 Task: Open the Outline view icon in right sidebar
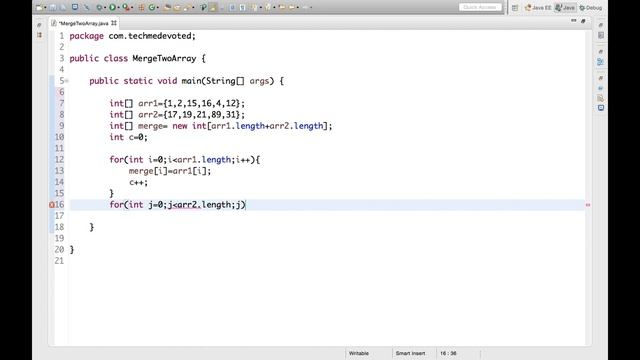click(600, 62)
